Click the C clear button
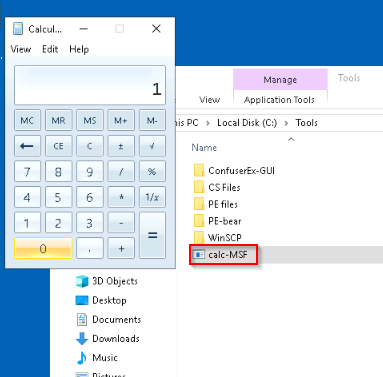 pos(90,146)
